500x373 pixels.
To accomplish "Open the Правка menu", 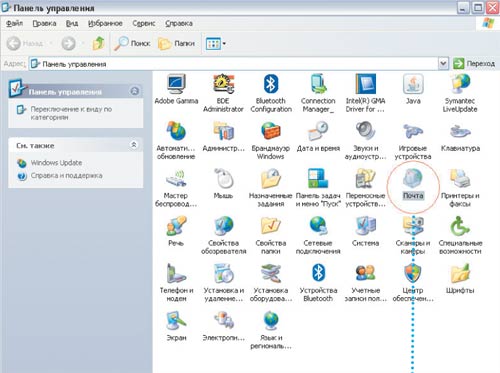I will pos(44,23).
